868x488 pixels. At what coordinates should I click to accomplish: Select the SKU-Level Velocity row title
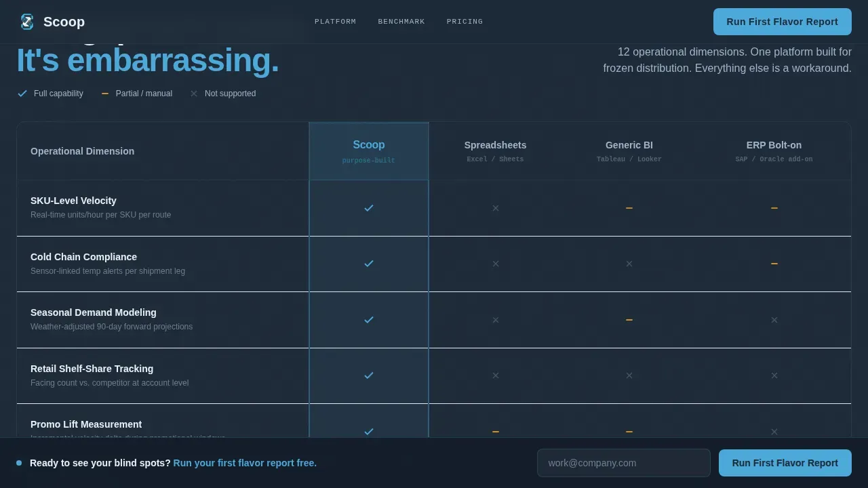click(x=73, y=201)
